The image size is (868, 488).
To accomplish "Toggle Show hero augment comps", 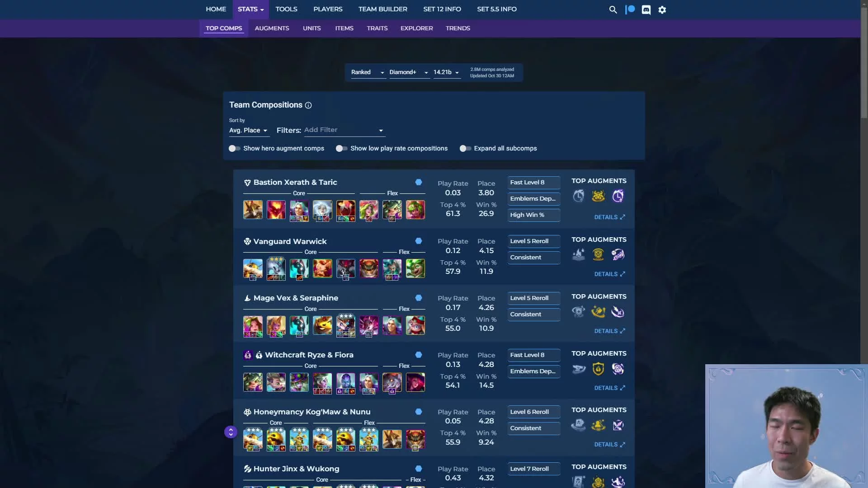I will click(x=234, y=148).
